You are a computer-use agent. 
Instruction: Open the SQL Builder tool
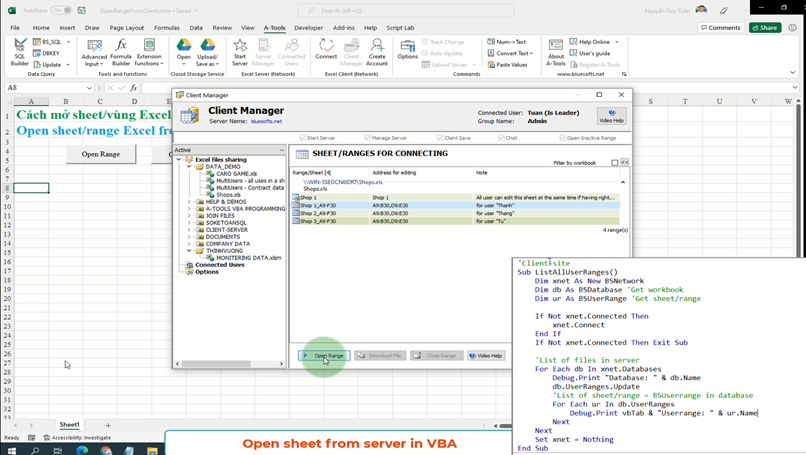tap(20, 52)
